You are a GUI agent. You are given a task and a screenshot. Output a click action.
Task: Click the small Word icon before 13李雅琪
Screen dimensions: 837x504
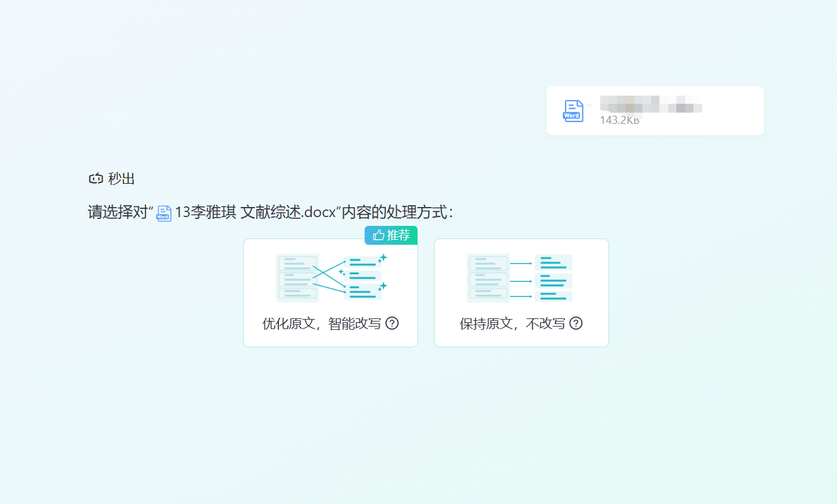tap(164, 213)
